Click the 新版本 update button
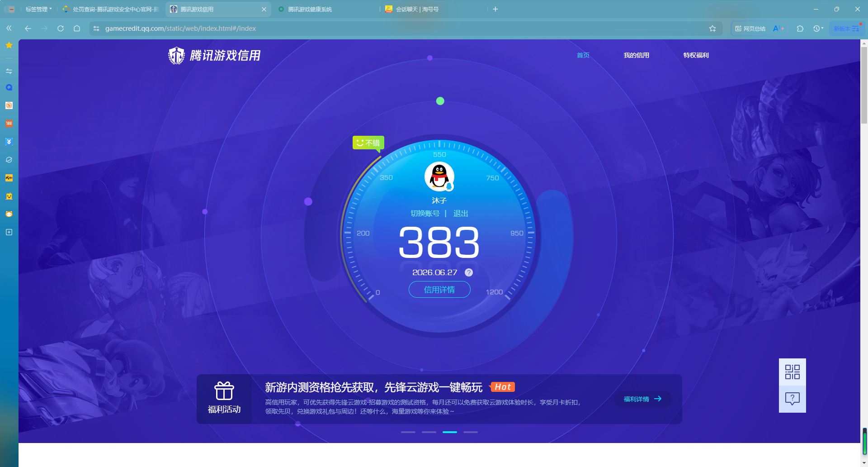 click(847, 28)
